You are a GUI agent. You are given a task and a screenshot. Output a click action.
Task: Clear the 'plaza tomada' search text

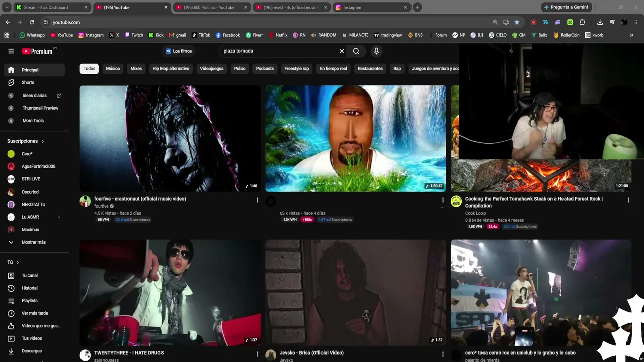(342, 51)
